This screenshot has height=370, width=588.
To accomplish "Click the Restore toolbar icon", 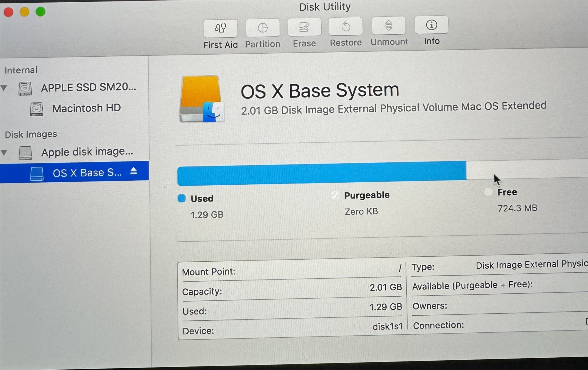I will (x=346, y=26).
